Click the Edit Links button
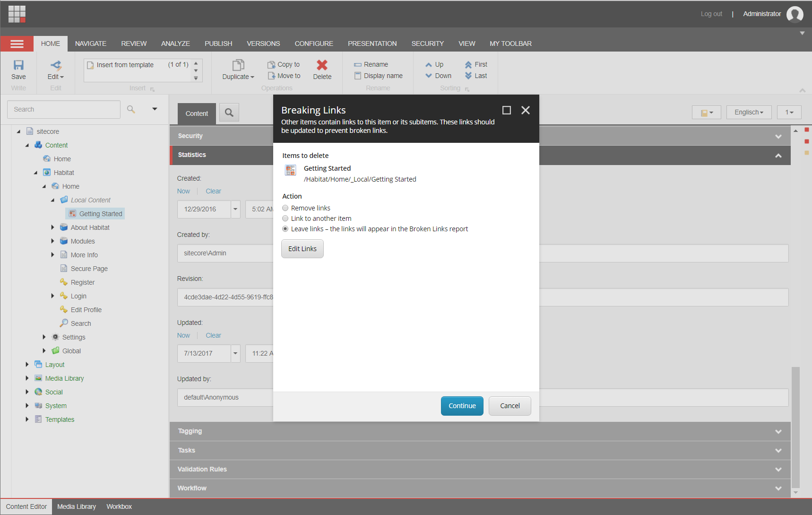This screenshot has width=812, height=515. click(x=302, y=249)
